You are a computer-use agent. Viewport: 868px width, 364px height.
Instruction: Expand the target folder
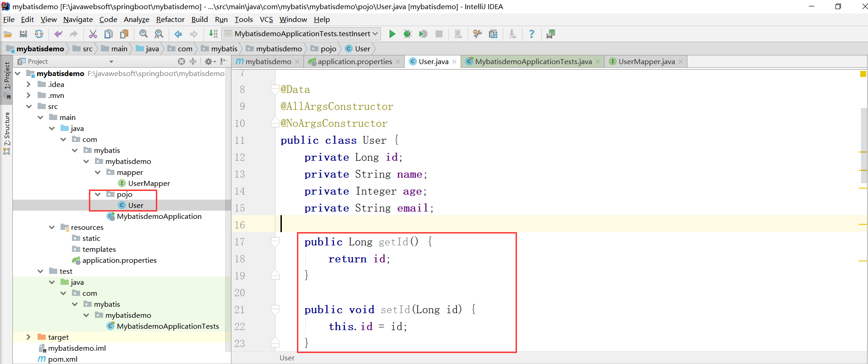pyautogui.click(x=29, y=337)
